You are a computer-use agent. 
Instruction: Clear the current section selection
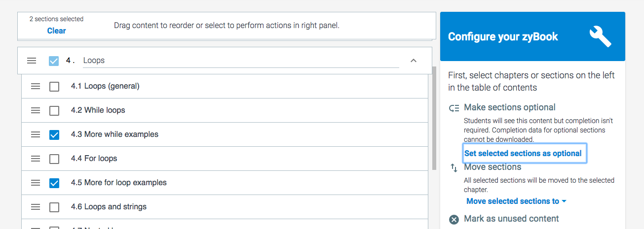56,31
